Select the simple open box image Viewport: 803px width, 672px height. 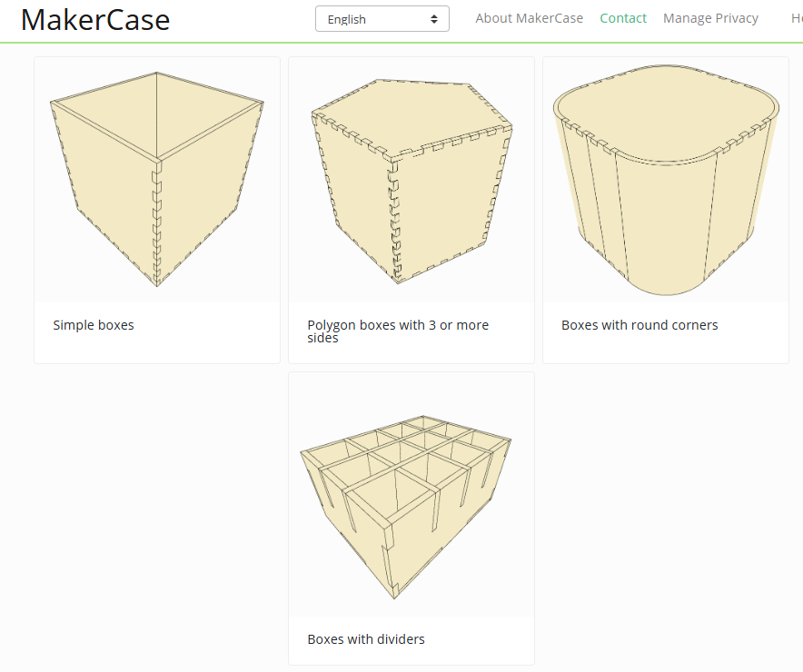click(x=156, y=180)
